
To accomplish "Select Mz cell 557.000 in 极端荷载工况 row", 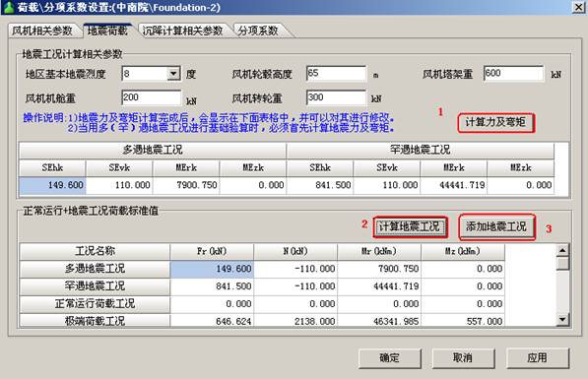I will point(463,321).
